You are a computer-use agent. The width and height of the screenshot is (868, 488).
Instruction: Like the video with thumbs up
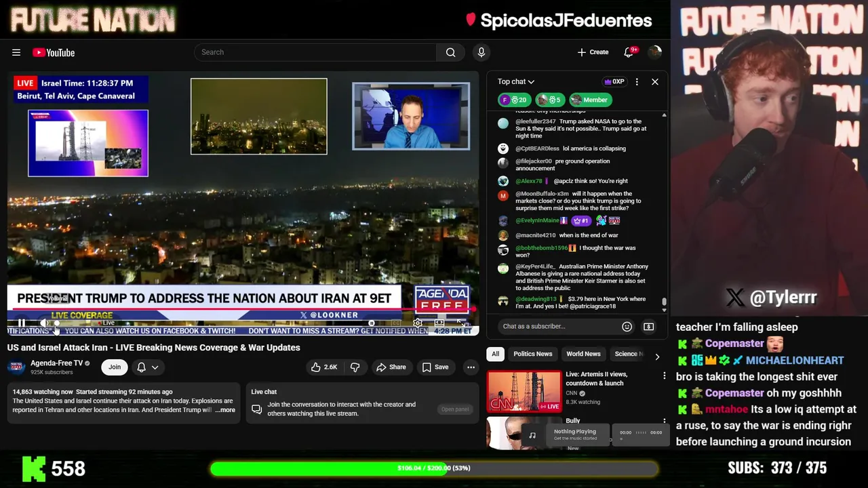324,367
